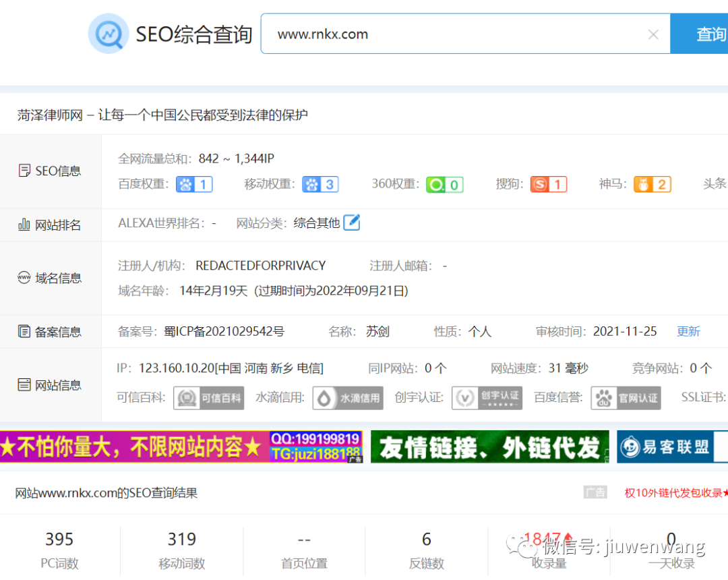This screenshot has height=580, width=728.
Task: Click the 综合其他 category text
Action: (317, 223)
